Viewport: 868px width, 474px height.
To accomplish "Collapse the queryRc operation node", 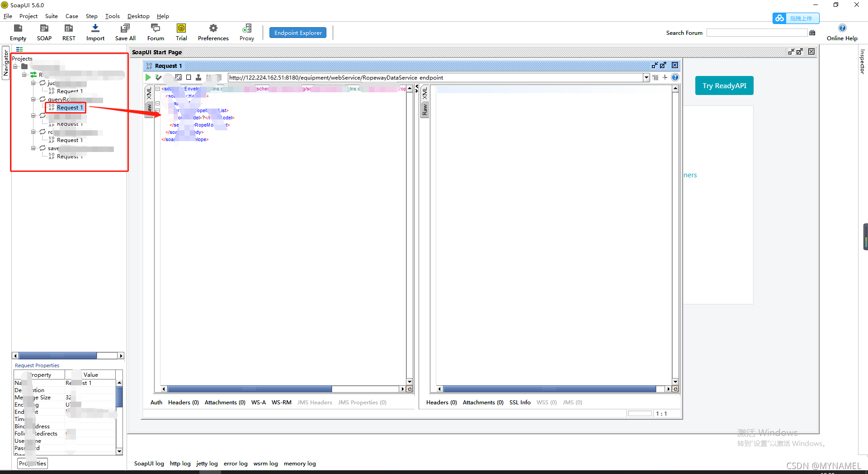I will (x=33, y=100).
